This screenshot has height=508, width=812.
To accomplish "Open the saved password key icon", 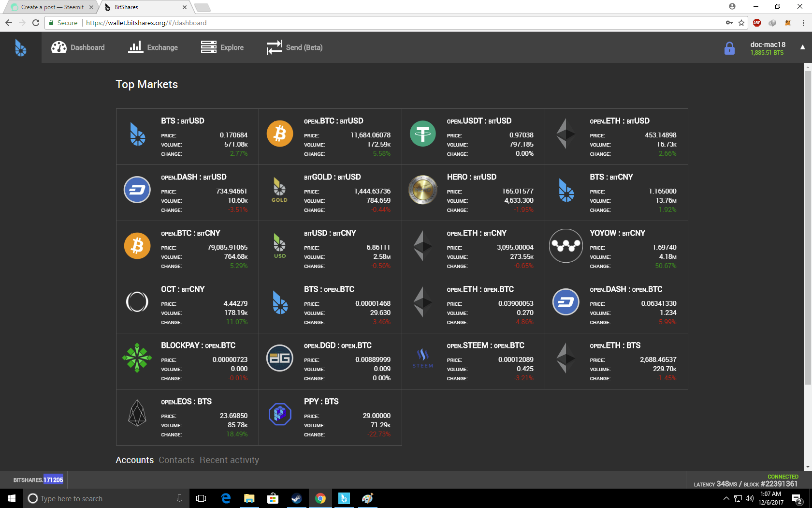I will pos(729,23).
